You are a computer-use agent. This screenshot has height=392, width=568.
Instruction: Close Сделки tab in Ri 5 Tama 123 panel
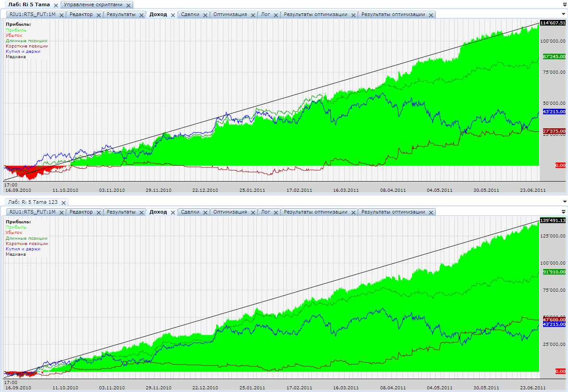click(x=205, y=212)
